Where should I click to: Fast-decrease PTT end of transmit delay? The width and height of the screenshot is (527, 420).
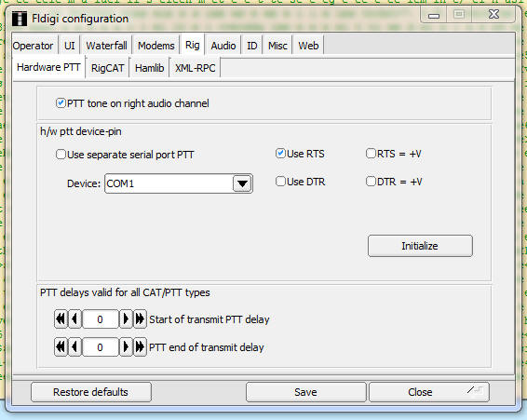(x=61, y=346)
